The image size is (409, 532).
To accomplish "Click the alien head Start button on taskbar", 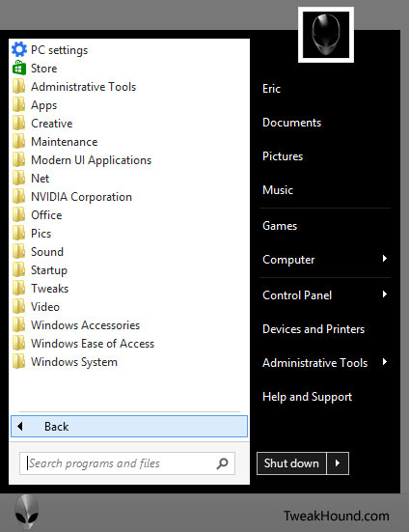I will point(26,512).
